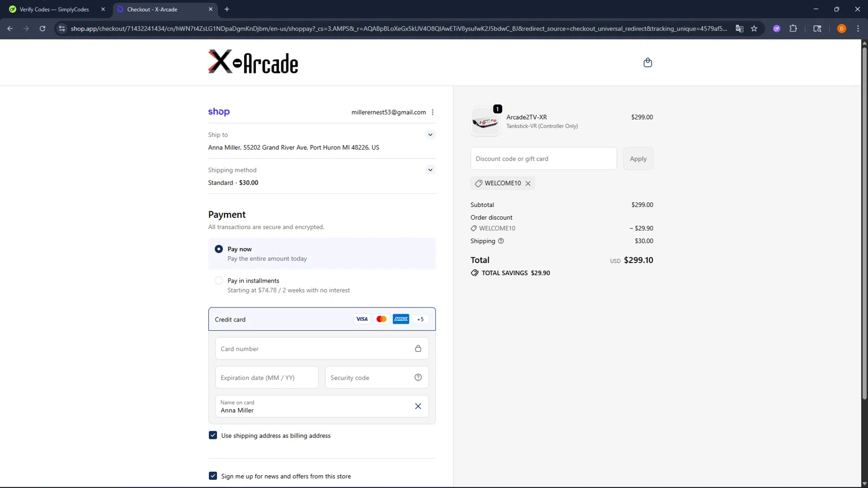Screen dimensions: 868x488
Task: Go forward in browser history
Action: tap(26, 28)
